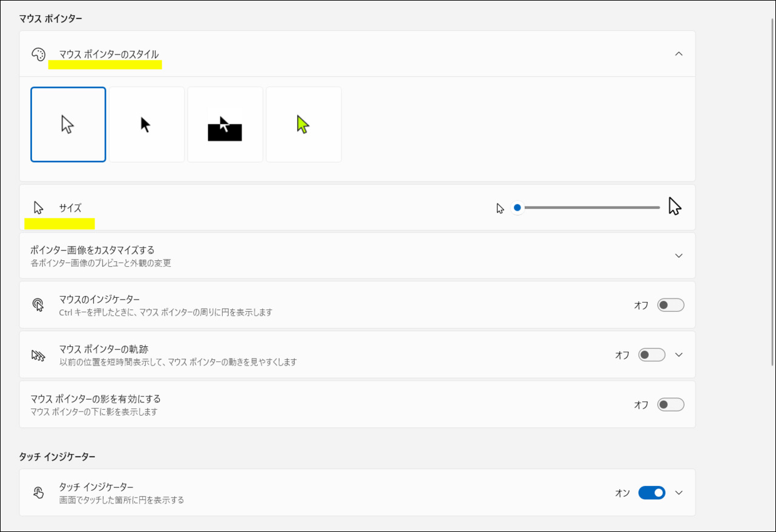The height and width of the screenshot is (532, 776).
Task: Click the mouse indicator circle icon
Action: [x=38, y=305]
